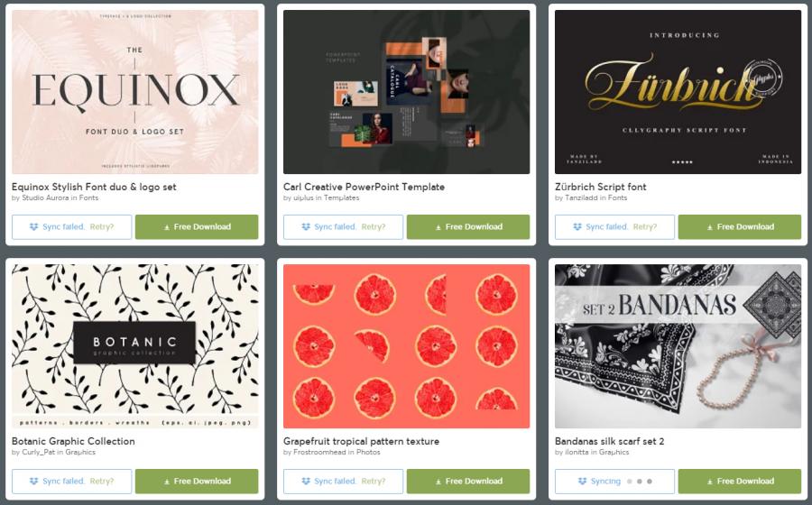Retry sync for Equinox Stylish Font duo
This screenshot has width=812, height=505.
pyautogui.click(x=101, y=226)
